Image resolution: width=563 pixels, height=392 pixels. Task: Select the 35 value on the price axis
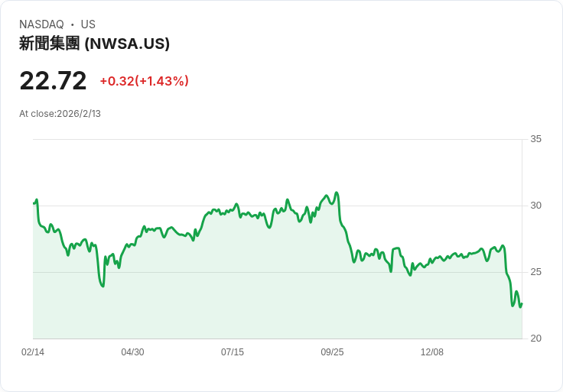click(x=535, y=139)
